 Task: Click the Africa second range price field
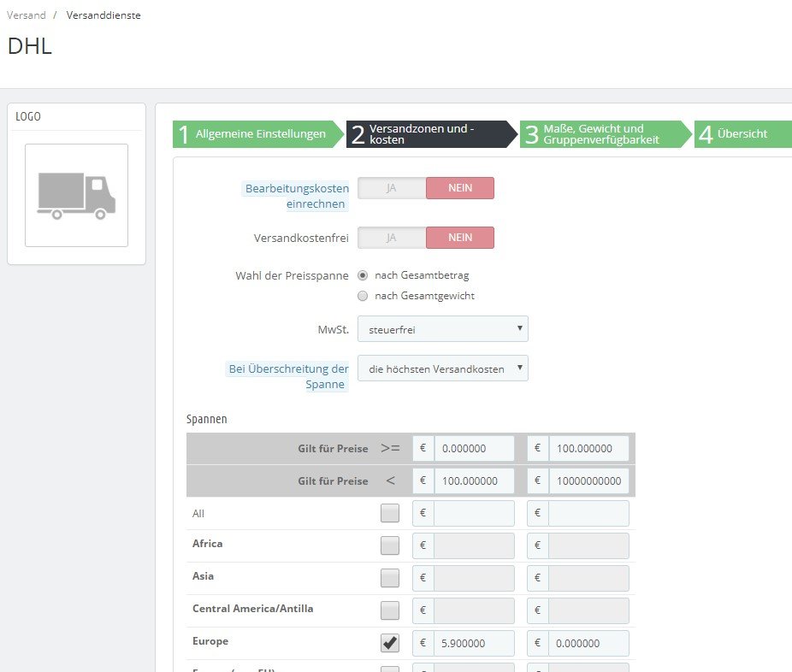pyautogui.click(x=588, y=545)
